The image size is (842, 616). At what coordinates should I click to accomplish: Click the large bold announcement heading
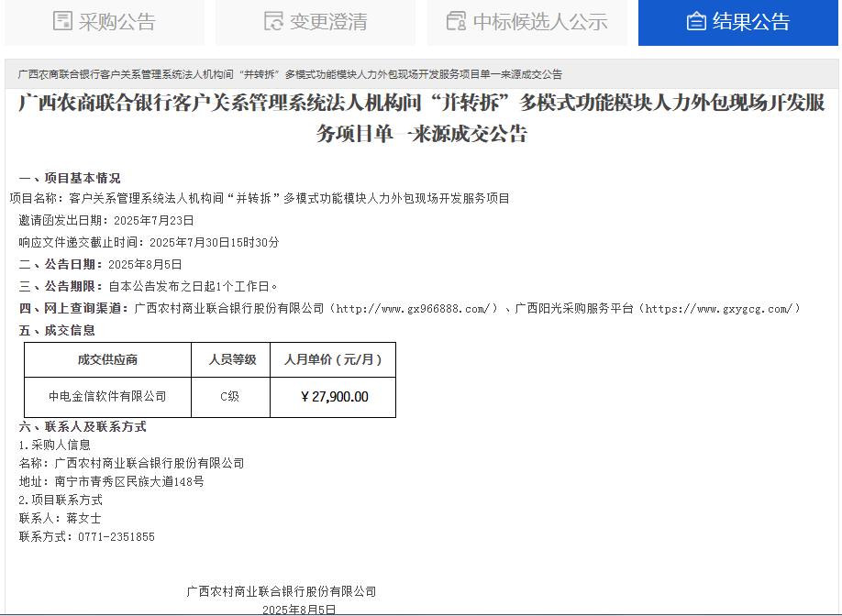(x=422, y=117)
